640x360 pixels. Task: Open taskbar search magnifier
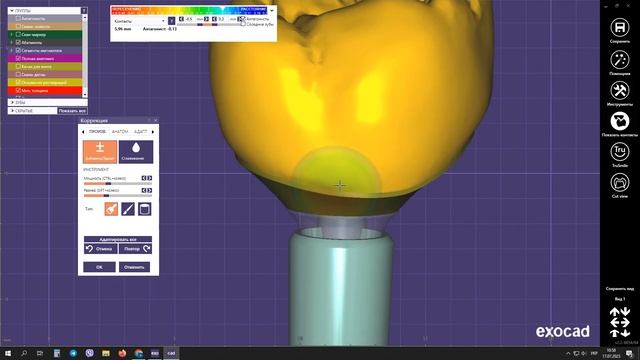click(24, 353)
